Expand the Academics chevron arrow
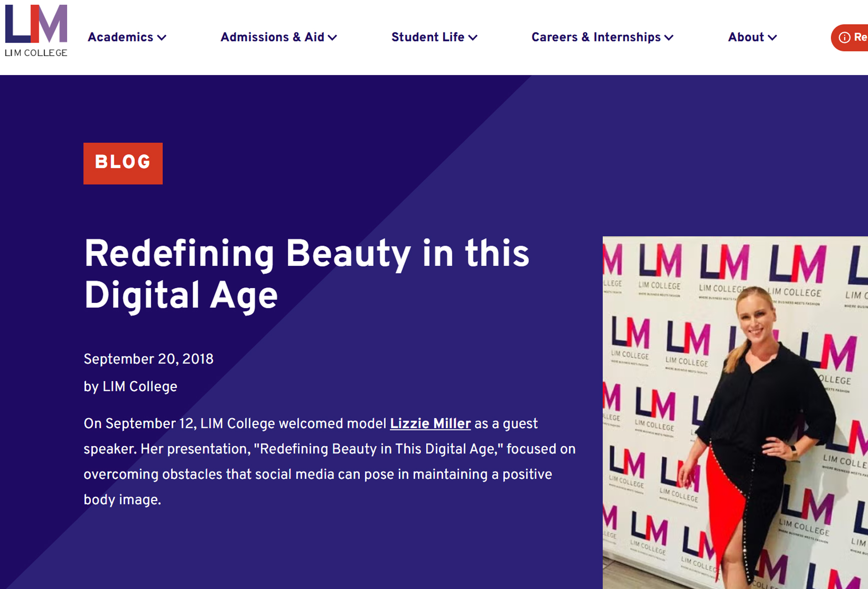Image resolution: width=868 pixels, height=589 pixels. (x=161, y=38)
